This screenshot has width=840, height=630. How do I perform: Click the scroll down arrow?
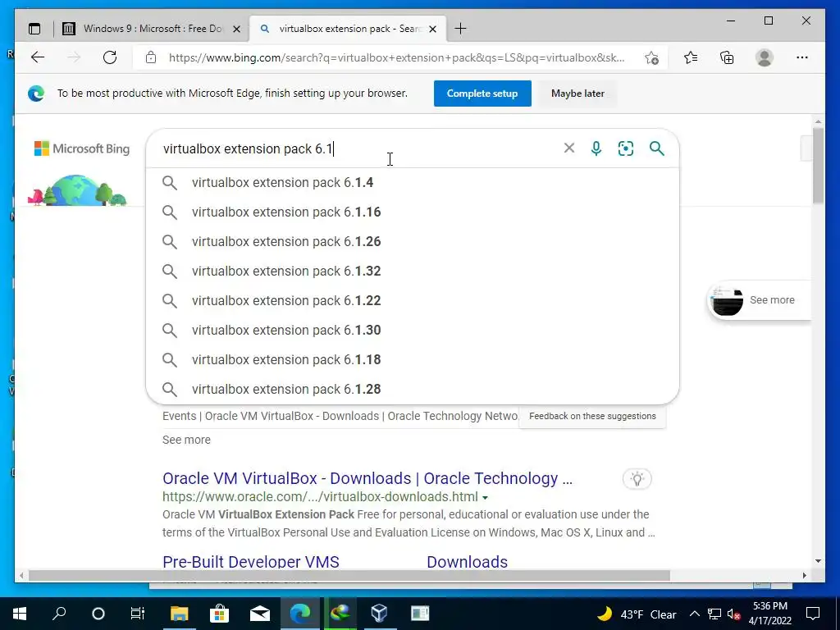point(818,561)
